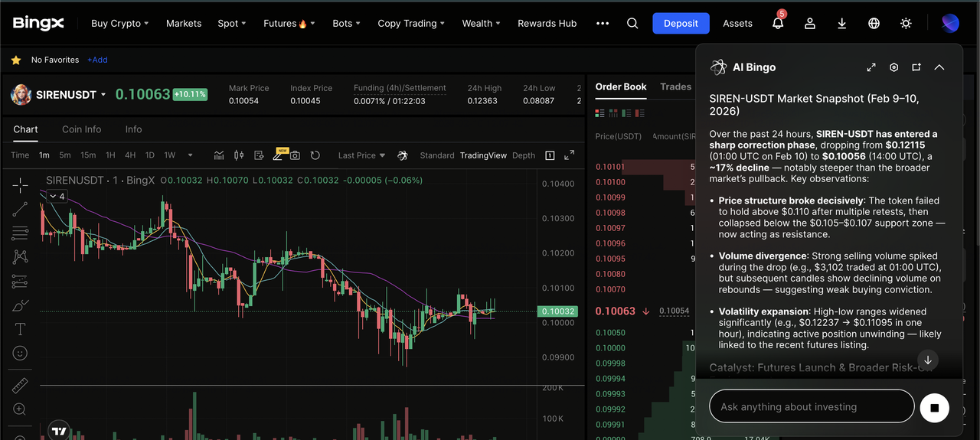The width and height of the screenshot is (980, 440).
Task: Expand AI Bingo panel to fullscreen
Action: coord(871,67)
